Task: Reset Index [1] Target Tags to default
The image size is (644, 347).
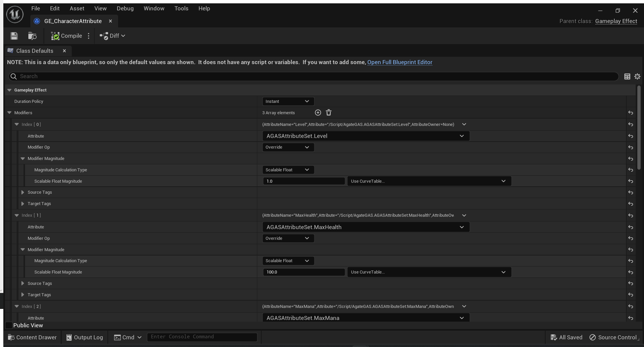Action: point(631,295)
